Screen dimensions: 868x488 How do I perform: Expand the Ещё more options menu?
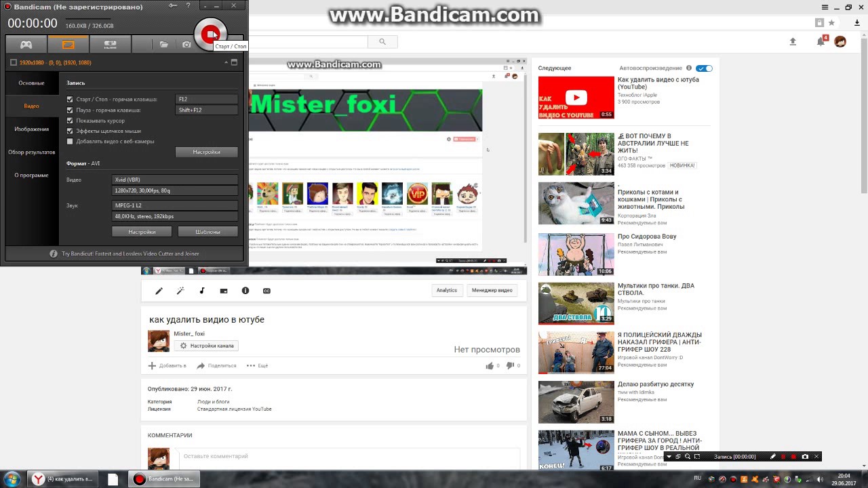pos(257,365)
